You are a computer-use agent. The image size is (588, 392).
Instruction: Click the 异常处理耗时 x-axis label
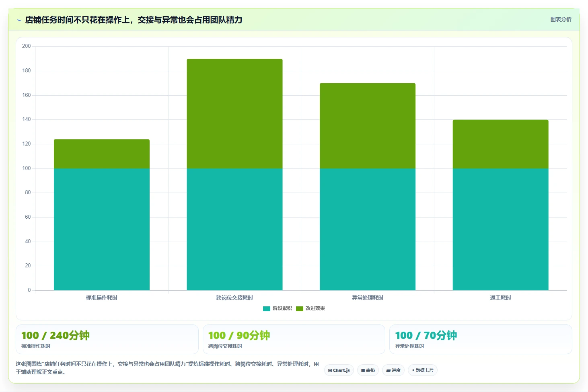point(368,298)
